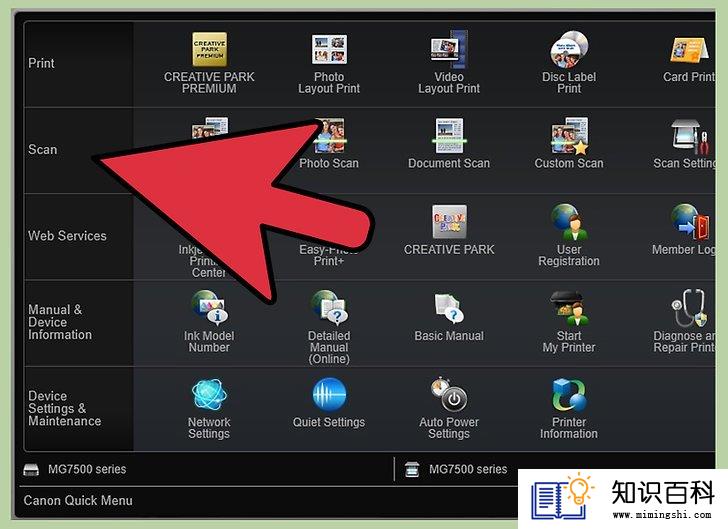Launch Start My Printer

click(569, 308)
